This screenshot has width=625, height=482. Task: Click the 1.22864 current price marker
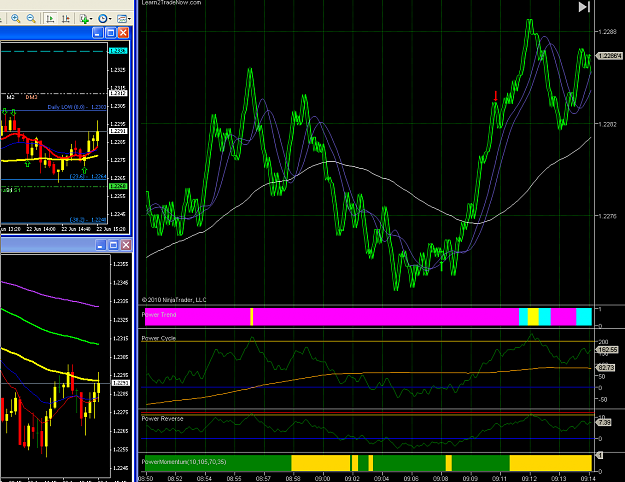[x=609, y=56]
